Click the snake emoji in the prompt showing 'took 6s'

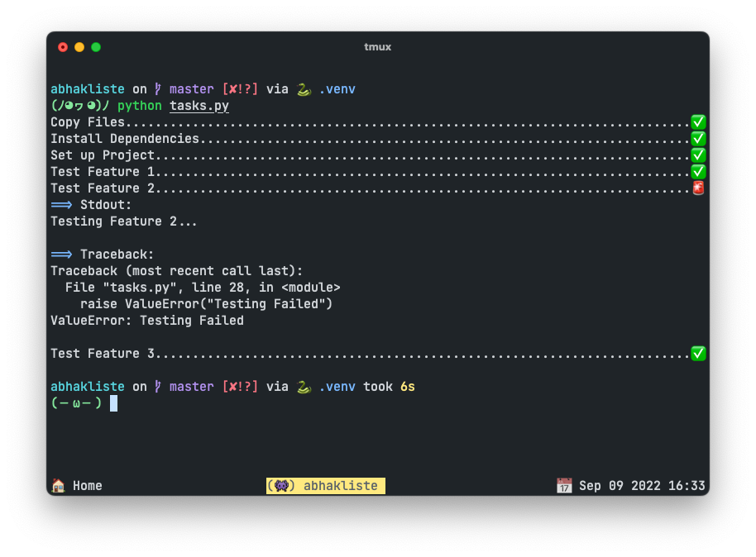tap(304, 387)
